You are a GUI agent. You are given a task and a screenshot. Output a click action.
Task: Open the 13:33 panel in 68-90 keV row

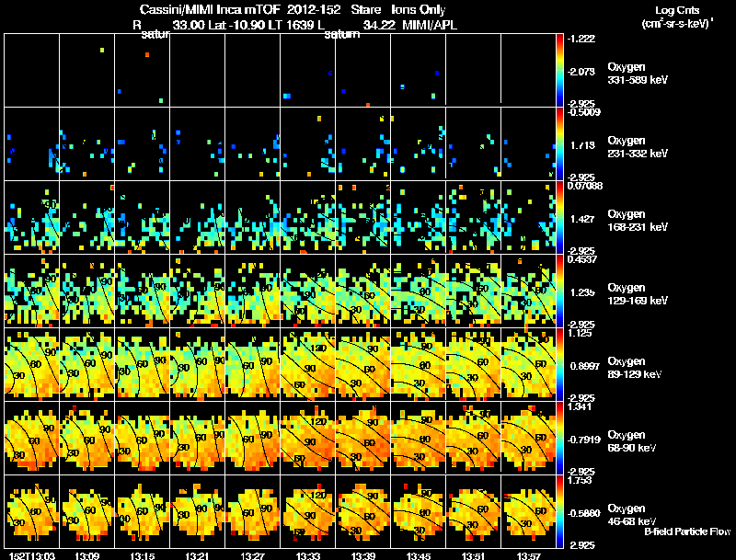pos(308,438)
